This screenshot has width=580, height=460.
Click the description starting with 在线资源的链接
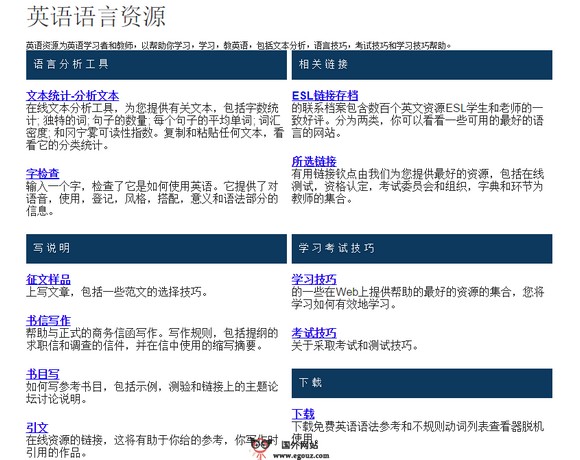click(x=152, y=446)
